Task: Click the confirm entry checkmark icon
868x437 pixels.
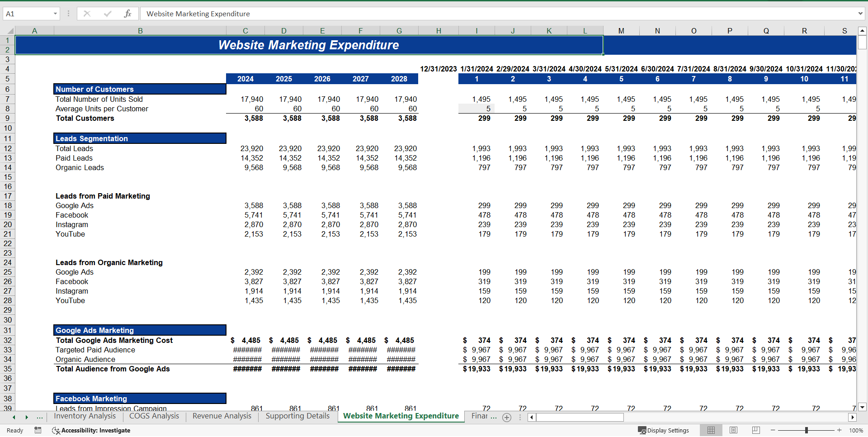Action: pos(107,14)
